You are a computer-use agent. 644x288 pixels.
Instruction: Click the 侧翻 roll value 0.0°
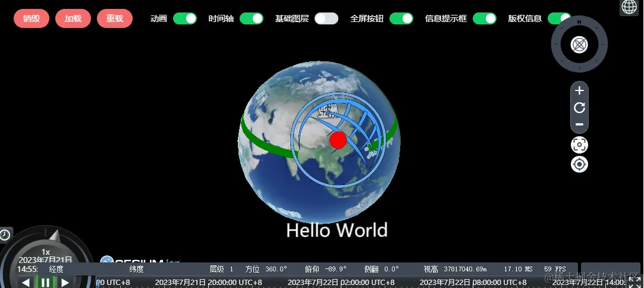tap(391, 269)
